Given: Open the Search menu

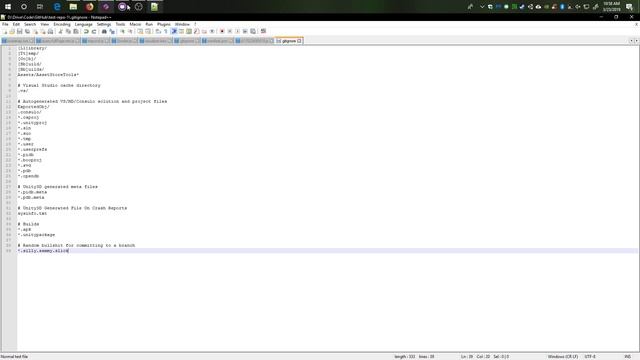Looking at the screenshot, I should click(x=30, y=24).
